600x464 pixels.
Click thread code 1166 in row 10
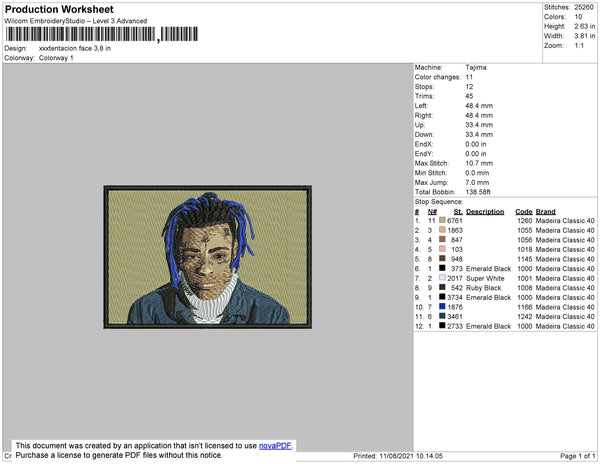(525, 307)
